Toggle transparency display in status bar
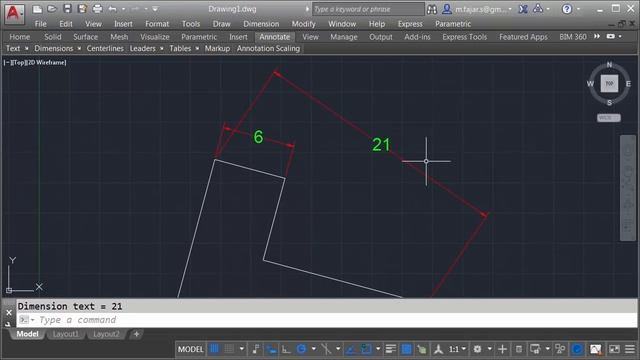 coord(407,349)
